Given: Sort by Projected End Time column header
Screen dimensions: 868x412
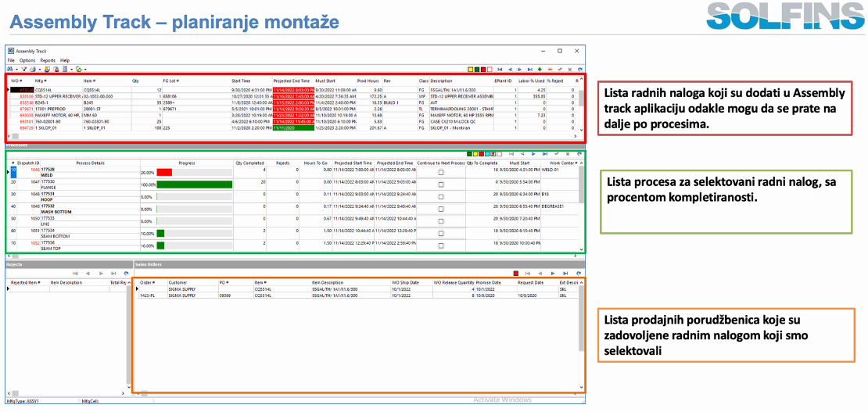Looking at the screenshot, I should [291, 81].
